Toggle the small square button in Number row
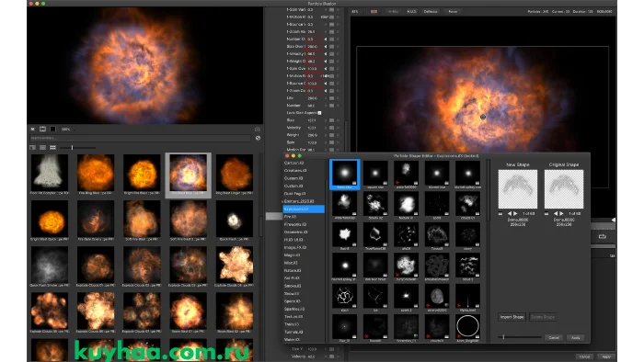Screen dimensions: 644x362 332,106
